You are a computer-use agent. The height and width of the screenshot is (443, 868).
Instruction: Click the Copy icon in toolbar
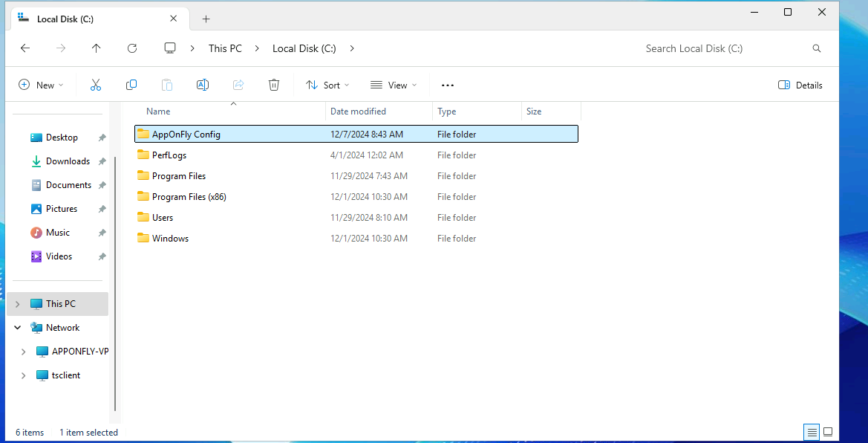(131, 85)
